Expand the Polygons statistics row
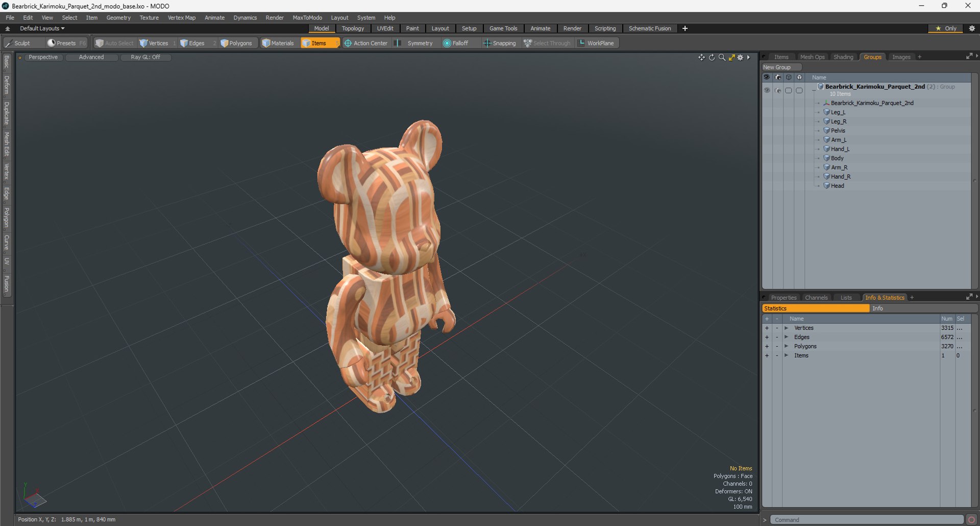The image size is (980, 526). point(786,346)
